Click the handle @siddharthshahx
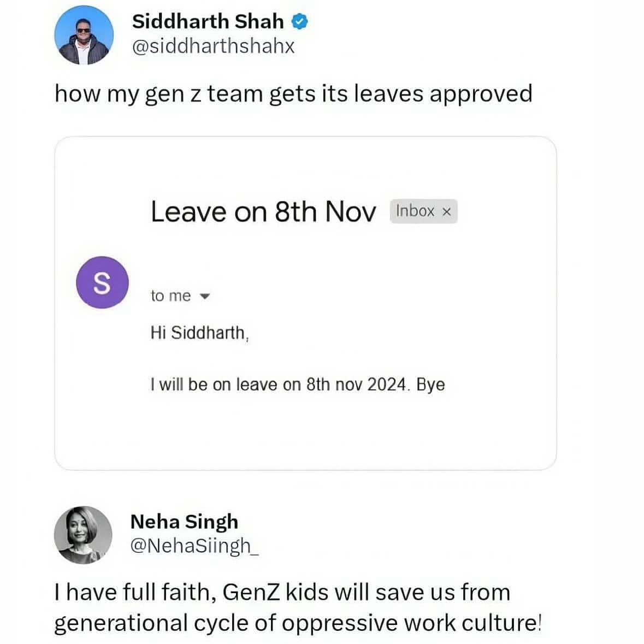The height and width of the screenshot is (644, 644). (213, 46)
